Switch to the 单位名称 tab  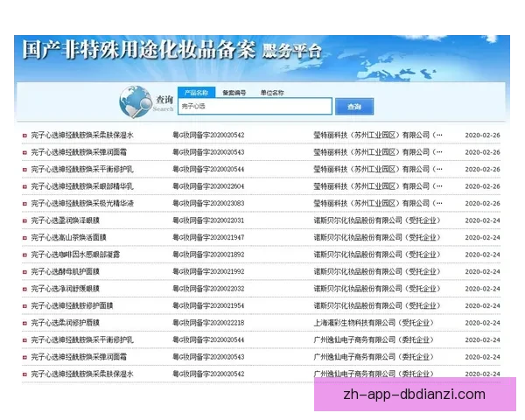(272, 93)
